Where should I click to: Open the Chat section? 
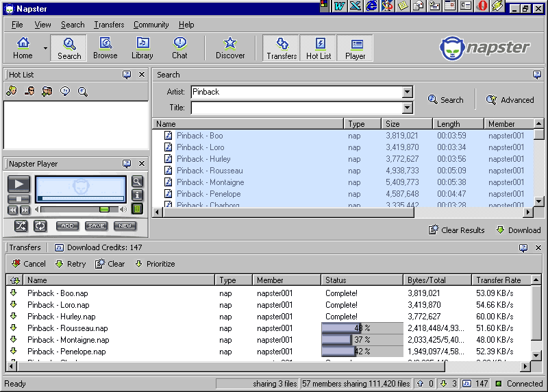(x=179, y=48)
